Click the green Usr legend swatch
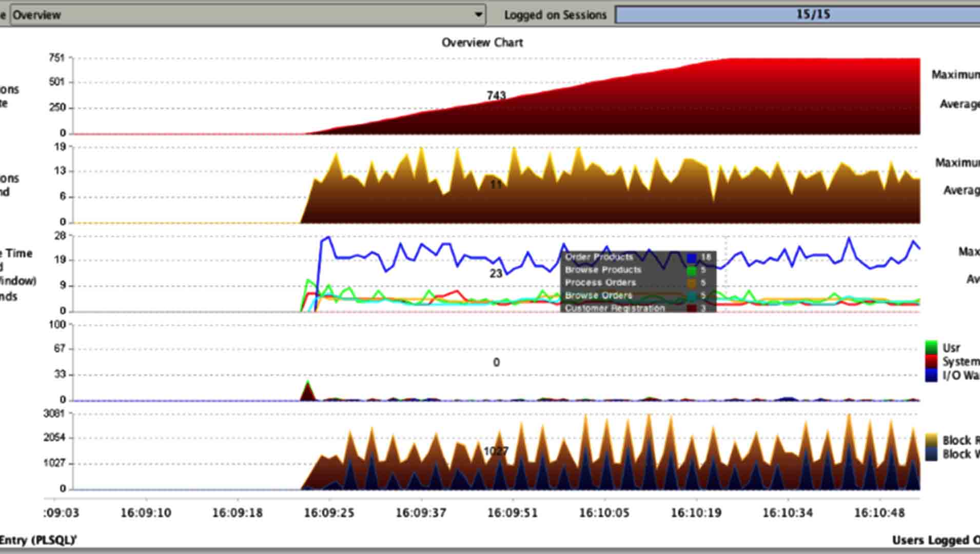The height and width of the screenshot is (554, 980). [x=931, y=348]
